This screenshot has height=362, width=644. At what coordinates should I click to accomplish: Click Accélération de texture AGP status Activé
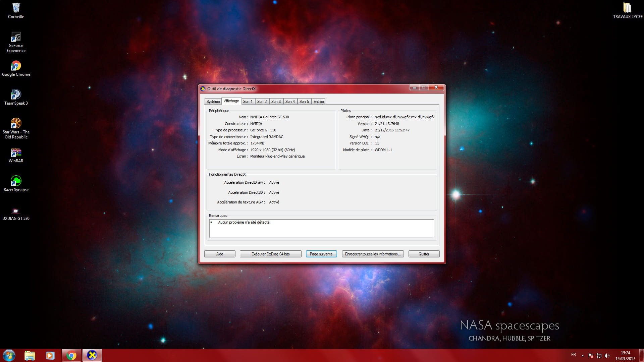pos(274,202)
